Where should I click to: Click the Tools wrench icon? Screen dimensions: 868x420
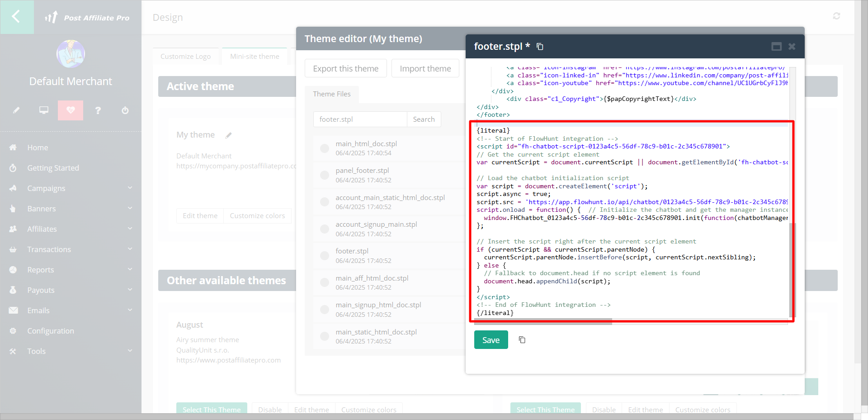click(13, 351)
